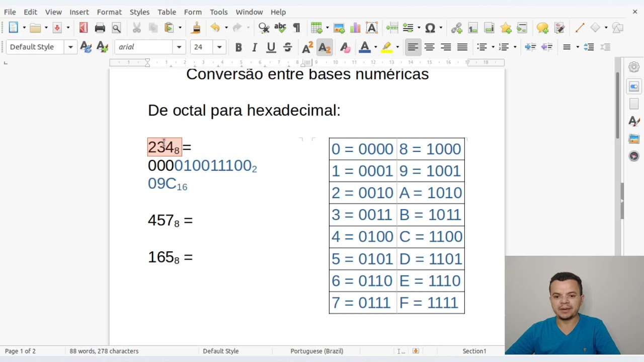Viewport: 644px width, 362px height.
Task: Click the Insert Text Box icon
Action: [372, 28]
